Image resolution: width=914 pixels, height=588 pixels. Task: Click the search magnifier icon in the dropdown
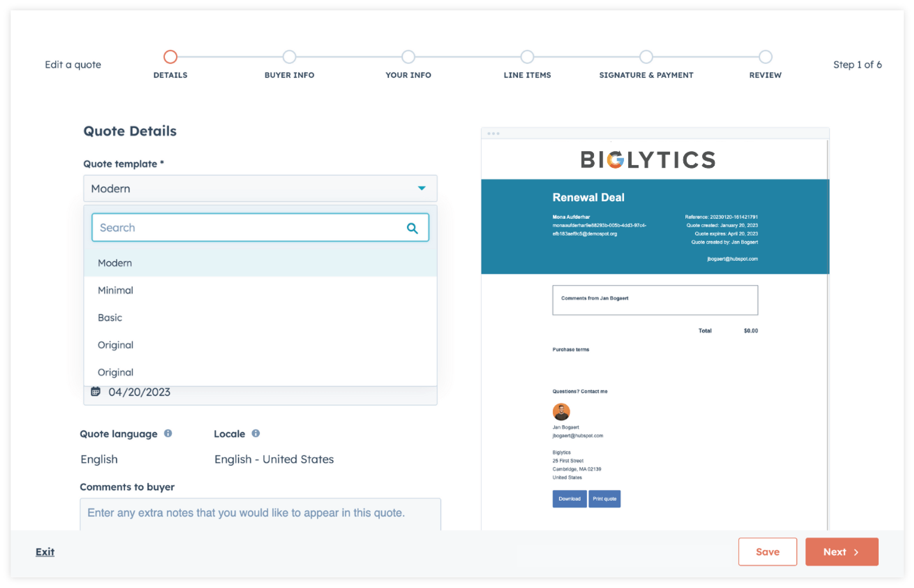point(412,228)
